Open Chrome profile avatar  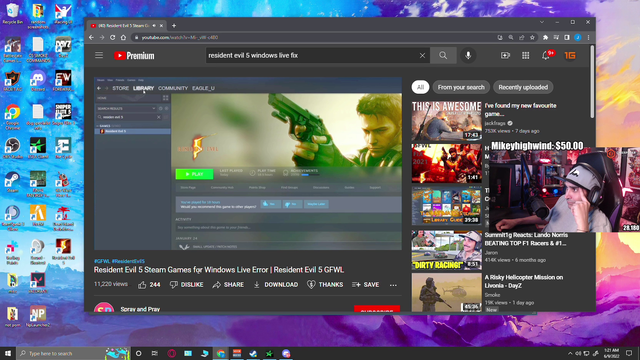578,38
